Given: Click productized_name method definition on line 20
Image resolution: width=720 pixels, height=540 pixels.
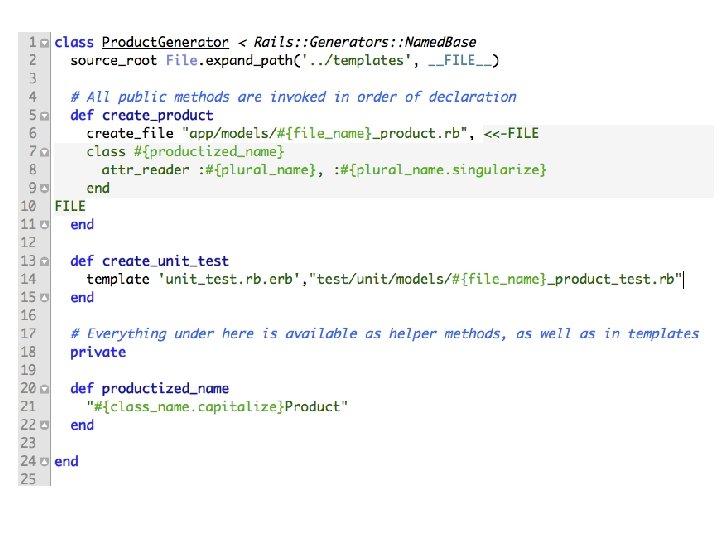Looking at the screenshot, I should click(x=165, y=389).
